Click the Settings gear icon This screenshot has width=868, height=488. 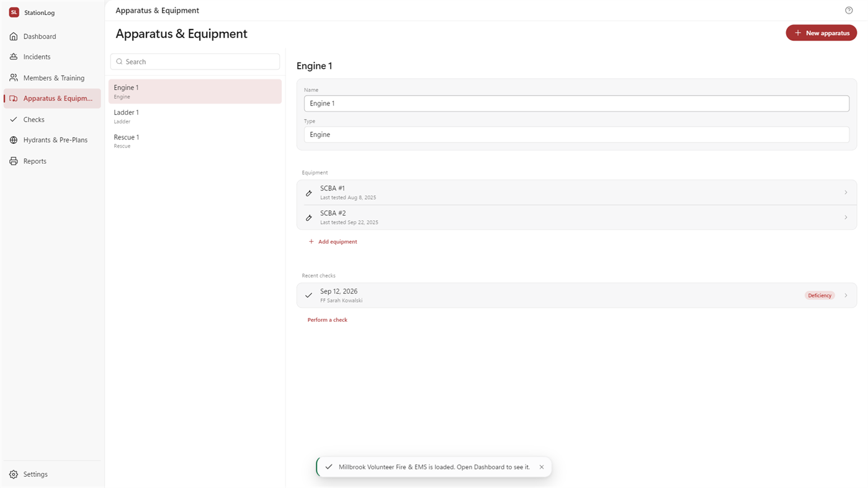pos(14,474)
